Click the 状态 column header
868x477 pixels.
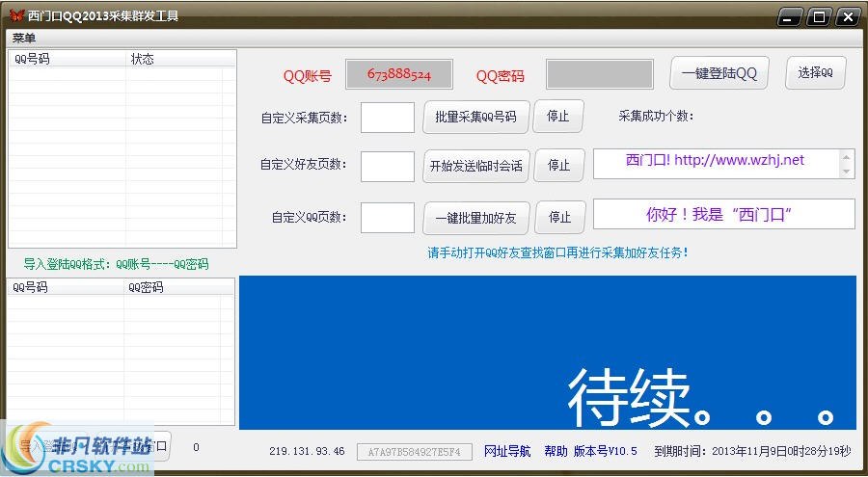click(180, 59)
